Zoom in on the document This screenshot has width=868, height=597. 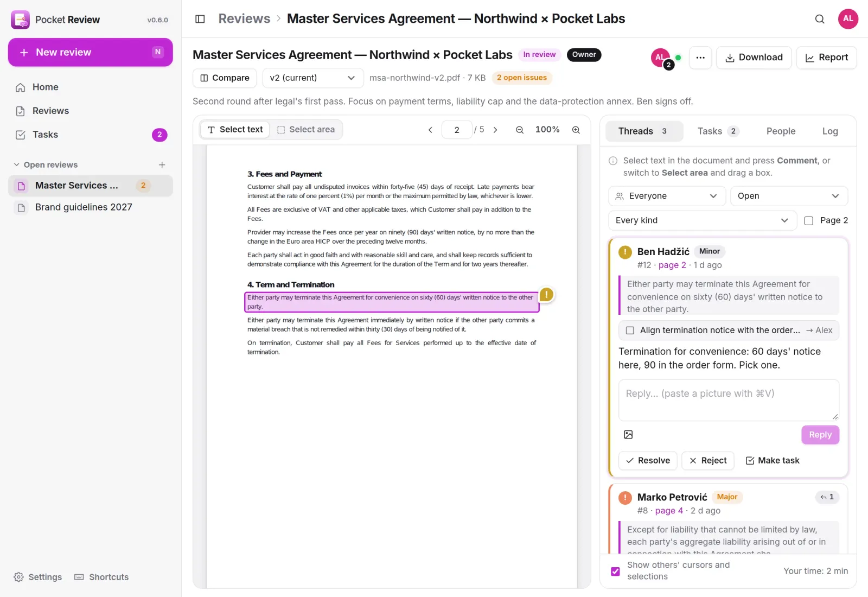click(576, 130)
